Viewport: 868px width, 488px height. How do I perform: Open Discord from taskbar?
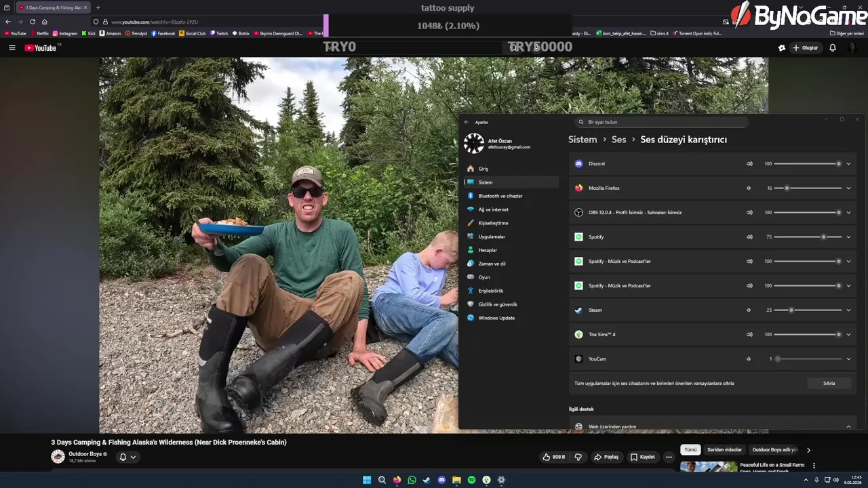[441, 480]
